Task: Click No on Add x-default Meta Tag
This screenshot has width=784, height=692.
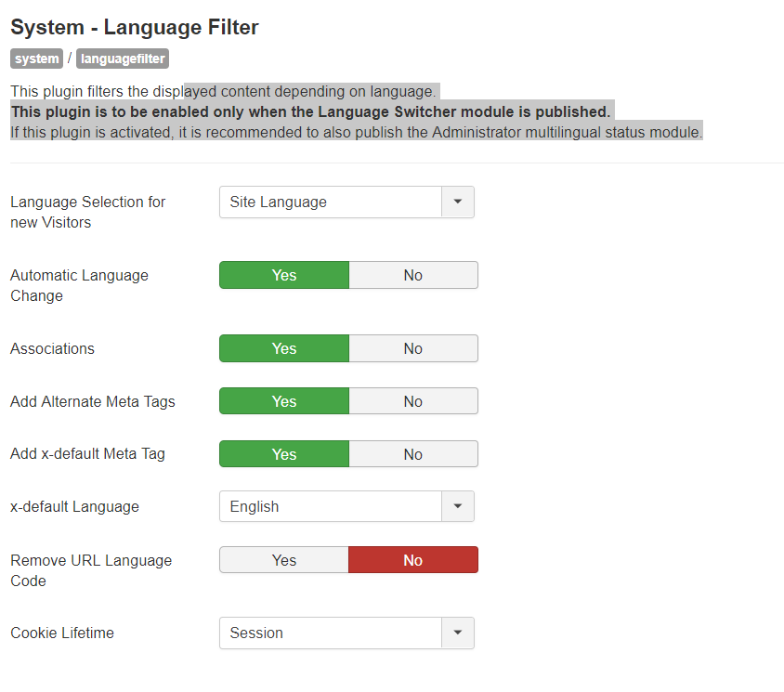Action: tap(412, 454)
